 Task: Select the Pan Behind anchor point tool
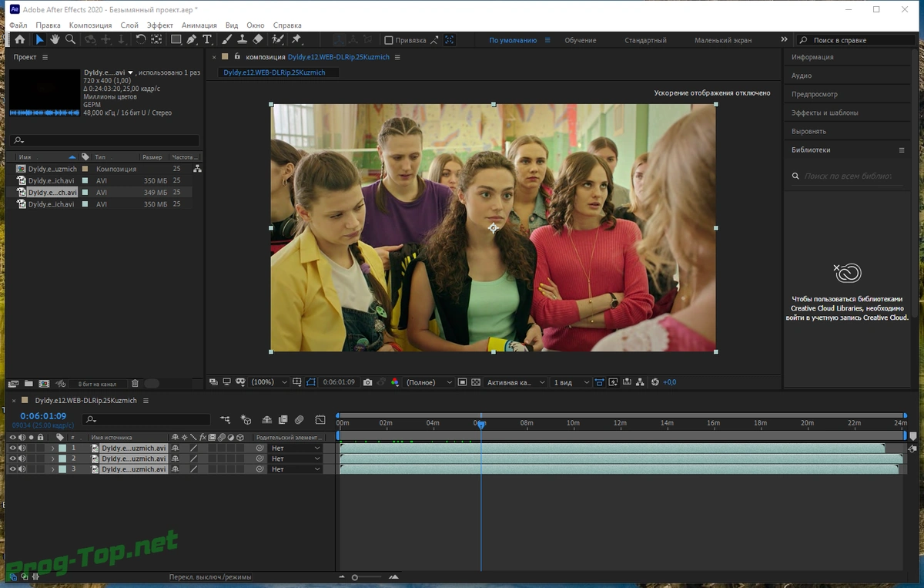coord(156,39)
